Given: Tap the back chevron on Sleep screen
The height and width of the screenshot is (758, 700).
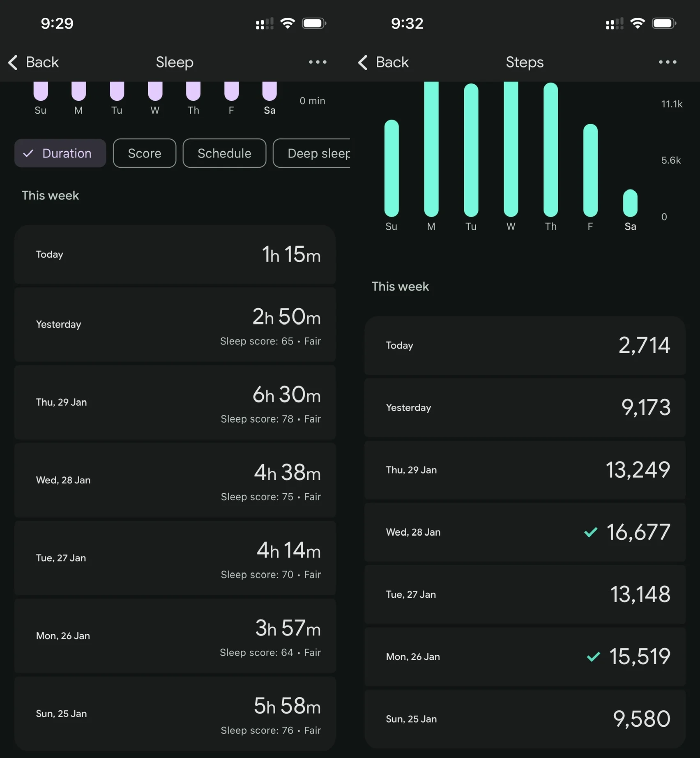Looking at the screenshot, I should click(13, 62).
